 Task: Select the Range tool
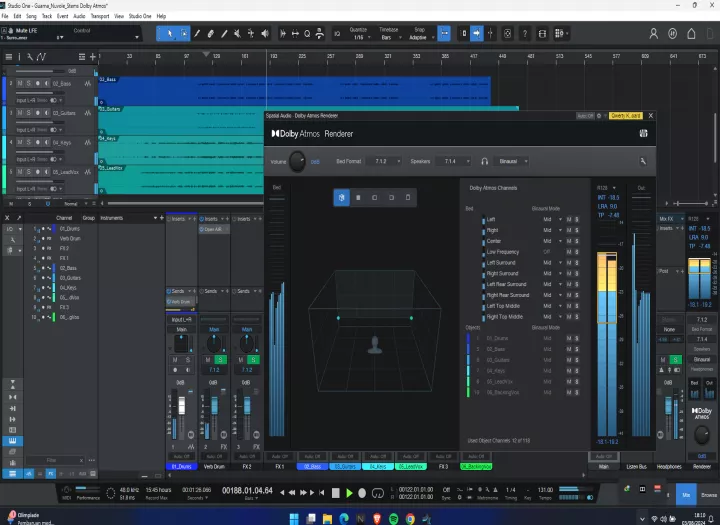tap(184, 34)
